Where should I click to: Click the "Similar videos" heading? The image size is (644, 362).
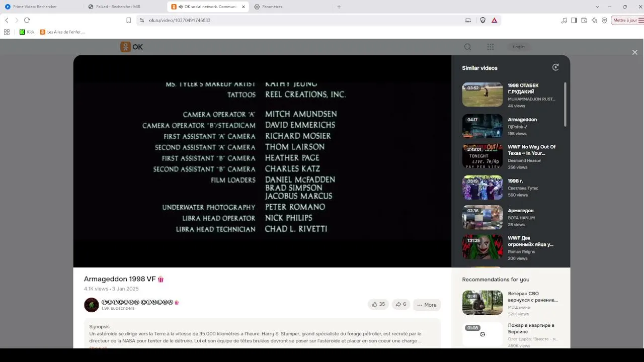click(x=479, y=68)
